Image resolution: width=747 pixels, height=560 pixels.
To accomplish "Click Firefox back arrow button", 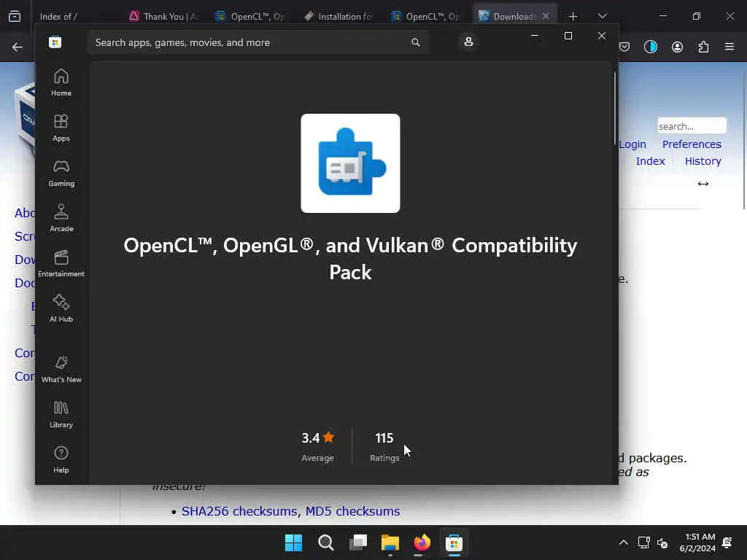I will click(18, 47).
